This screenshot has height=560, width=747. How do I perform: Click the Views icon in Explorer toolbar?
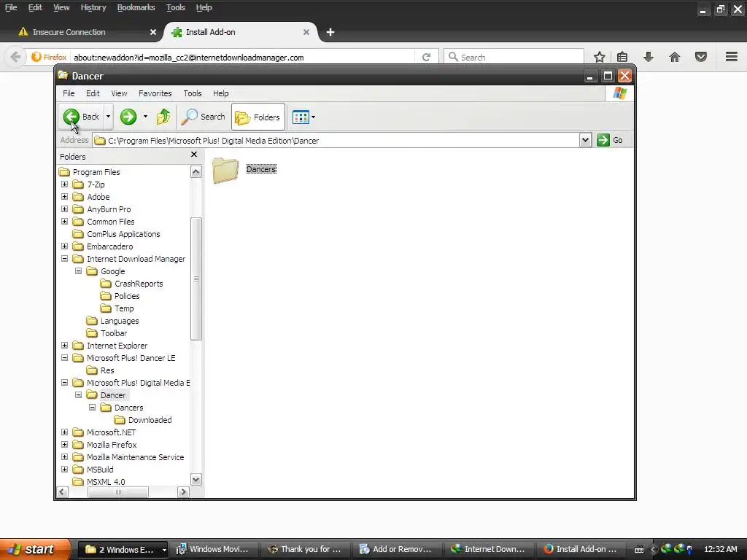click(301, 117)
